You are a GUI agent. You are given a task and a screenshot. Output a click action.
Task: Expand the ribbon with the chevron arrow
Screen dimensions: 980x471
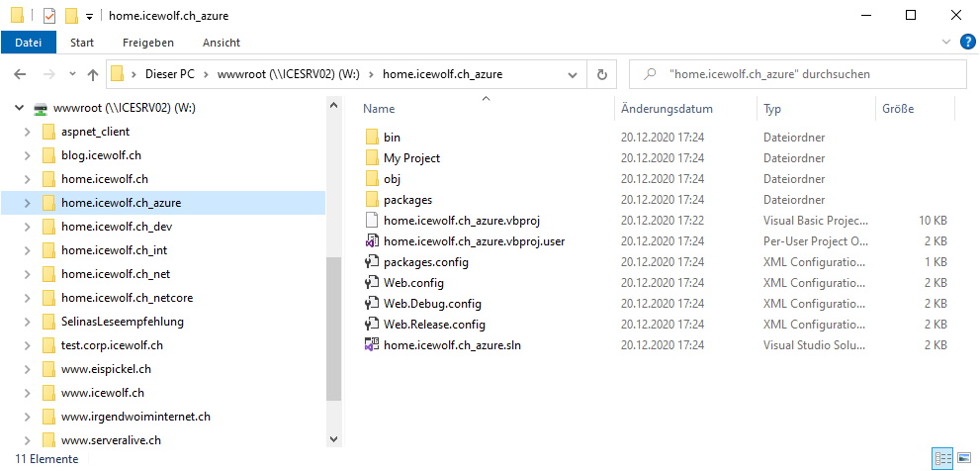click(x=945, y=42)
